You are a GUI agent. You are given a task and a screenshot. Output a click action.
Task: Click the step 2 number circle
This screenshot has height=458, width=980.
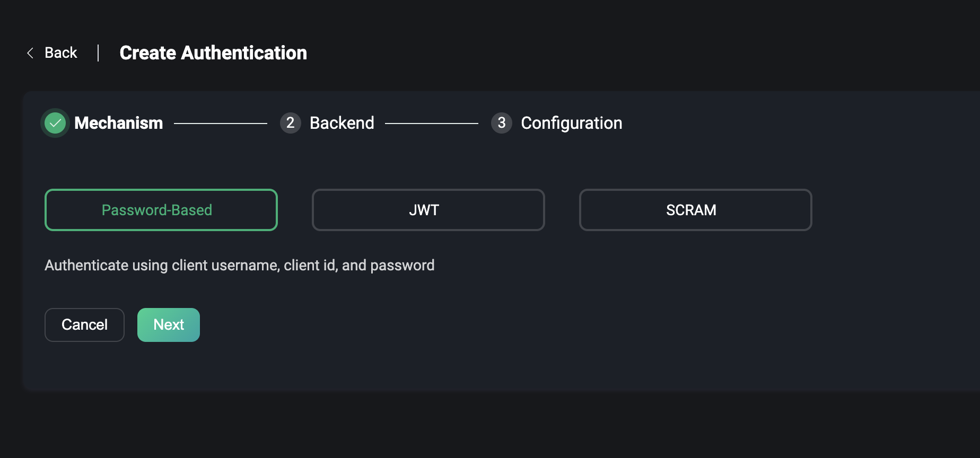tap(290, 123)
